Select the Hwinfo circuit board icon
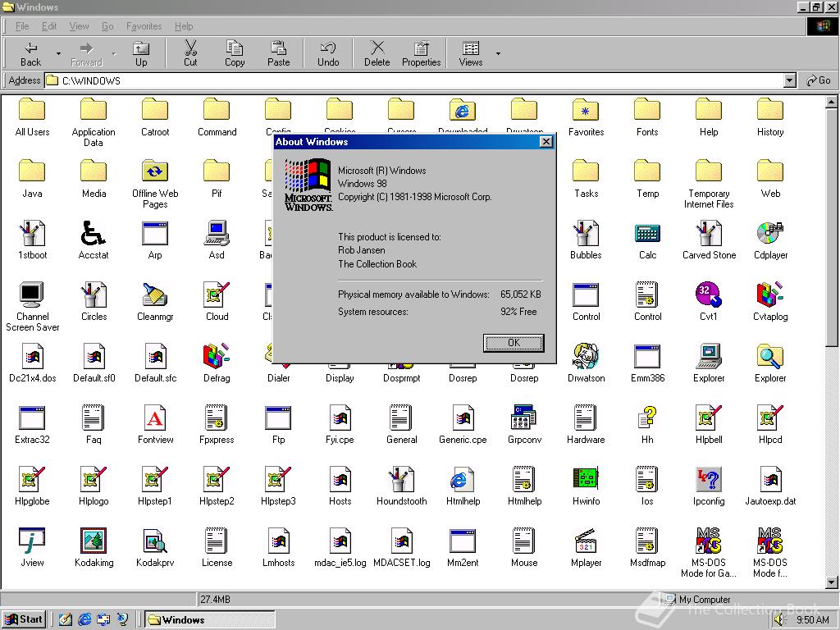 pyautogui.click(x=586, y=479)
